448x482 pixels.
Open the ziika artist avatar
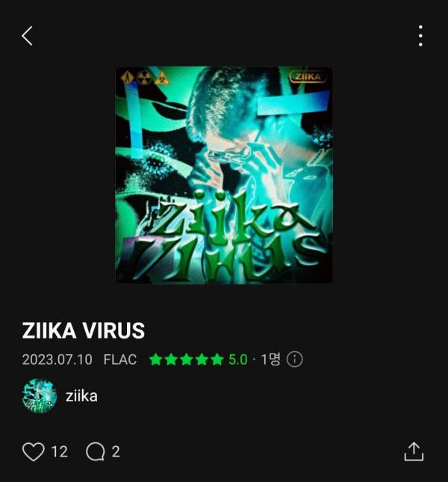click(x=40, y=396)
